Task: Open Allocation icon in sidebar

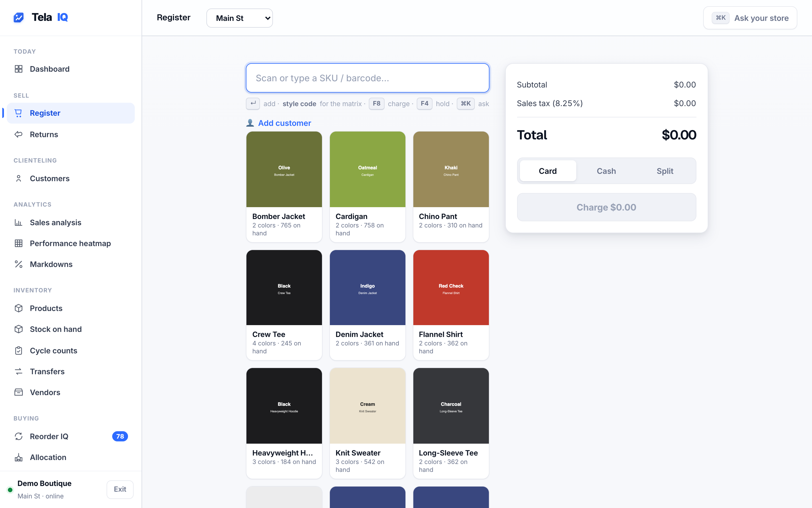Action: click(x=18, y=457)
